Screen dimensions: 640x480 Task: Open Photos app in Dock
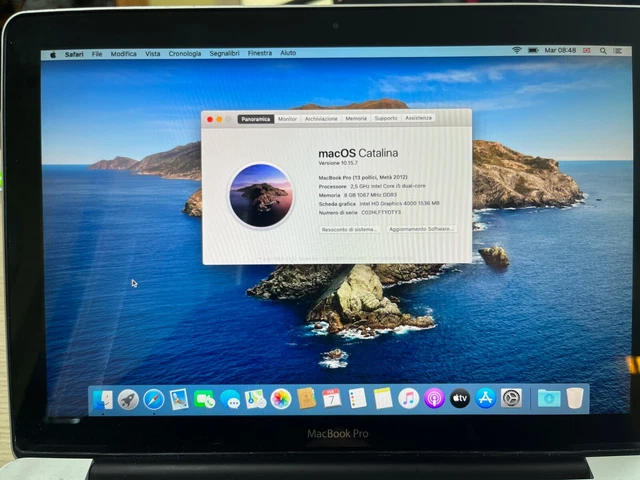pos(281,399)
